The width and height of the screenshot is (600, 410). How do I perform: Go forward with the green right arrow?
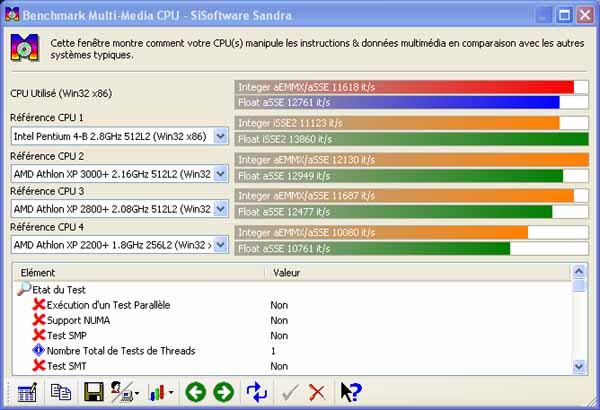pyautogui.click(x=223, y=392)
